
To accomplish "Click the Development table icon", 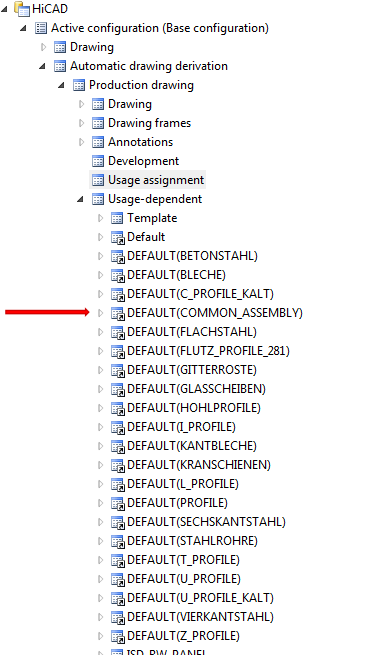I will coord(98,161).
